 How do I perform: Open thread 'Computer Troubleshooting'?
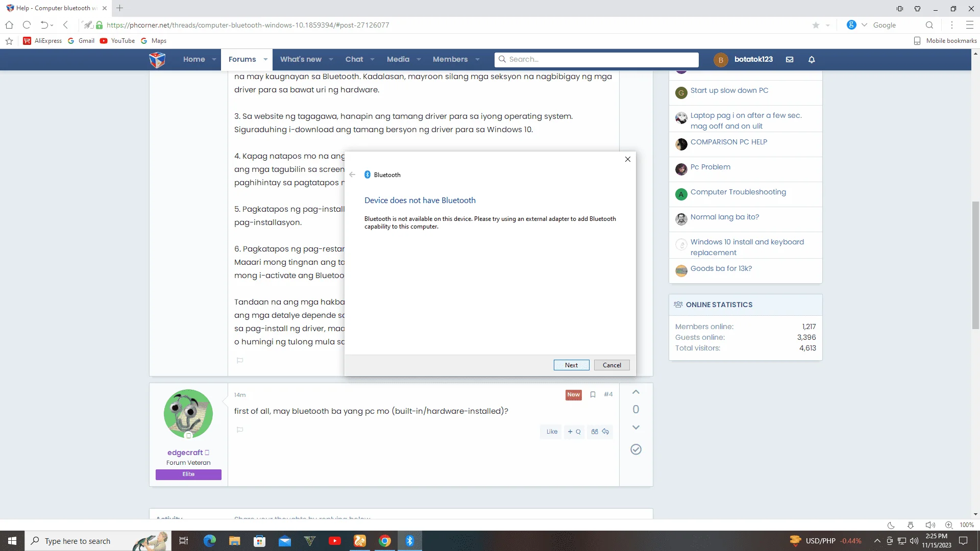pos(738,192)
